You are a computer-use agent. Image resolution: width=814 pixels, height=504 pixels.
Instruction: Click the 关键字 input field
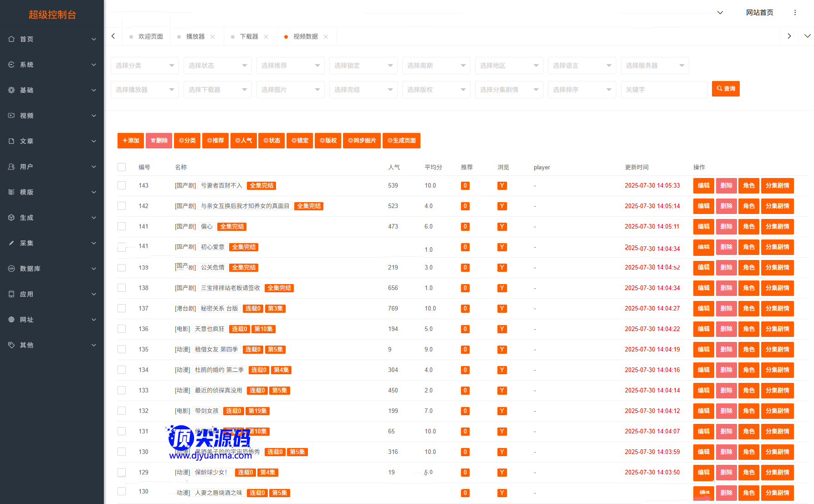[664, 90]
